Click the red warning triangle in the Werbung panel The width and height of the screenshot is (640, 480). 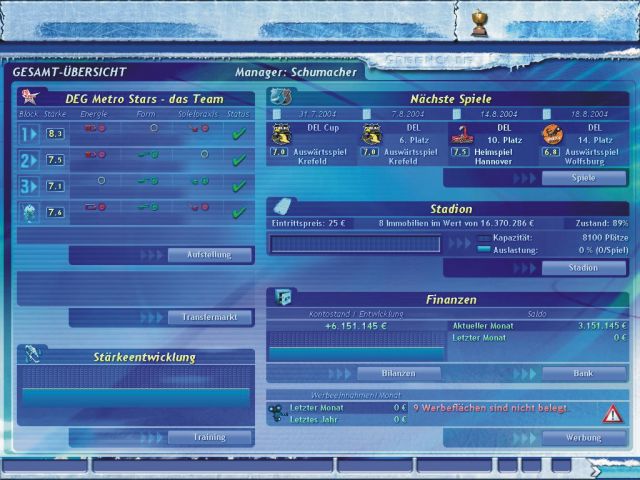pos(611,413)
